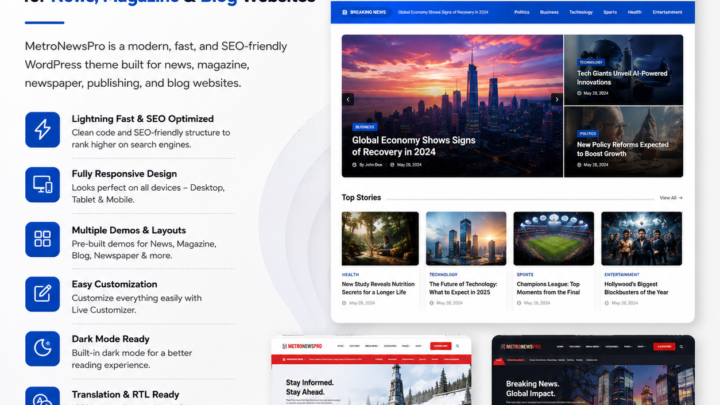Click Stay Informed. Stay Ahead. light demo banner
720x405 pixels.
click(x=309, y=387)
